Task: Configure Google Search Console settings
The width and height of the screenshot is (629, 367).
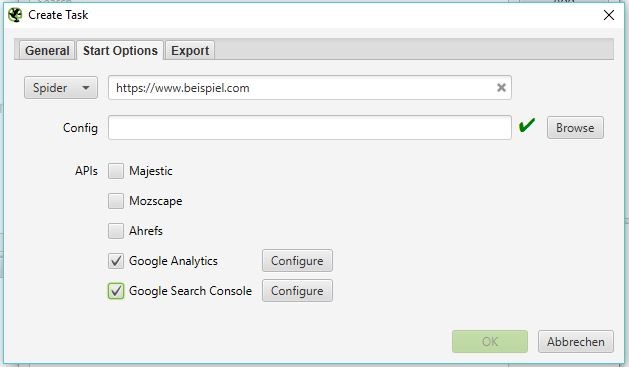Action: [297, 291]
